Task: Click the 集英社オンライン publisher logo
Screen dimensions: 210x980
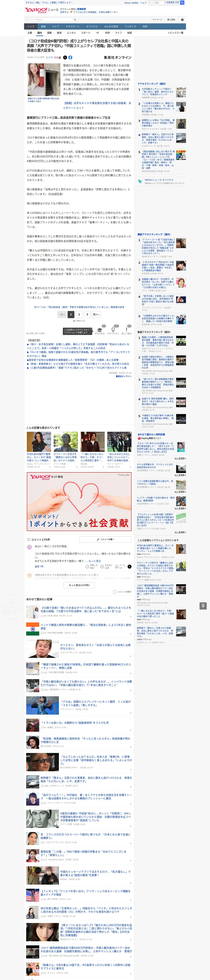Action: click(118, 57)
